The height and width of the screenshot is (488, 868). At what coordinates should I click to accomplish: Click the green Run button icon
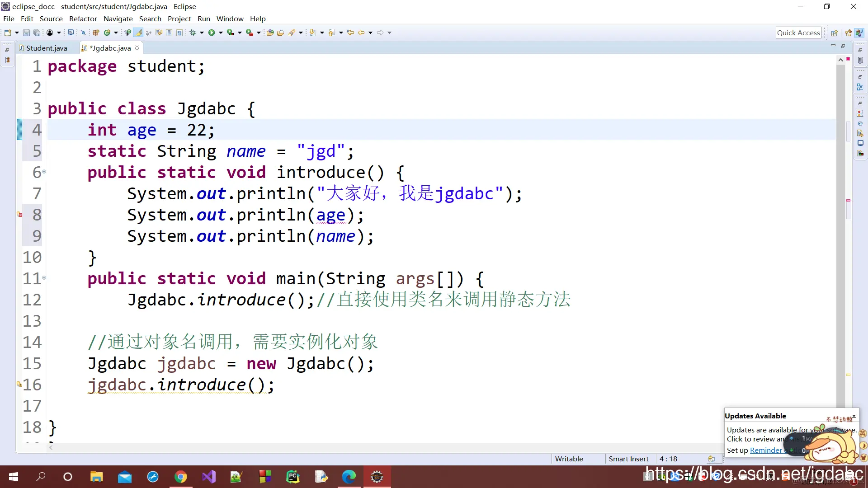212,33
